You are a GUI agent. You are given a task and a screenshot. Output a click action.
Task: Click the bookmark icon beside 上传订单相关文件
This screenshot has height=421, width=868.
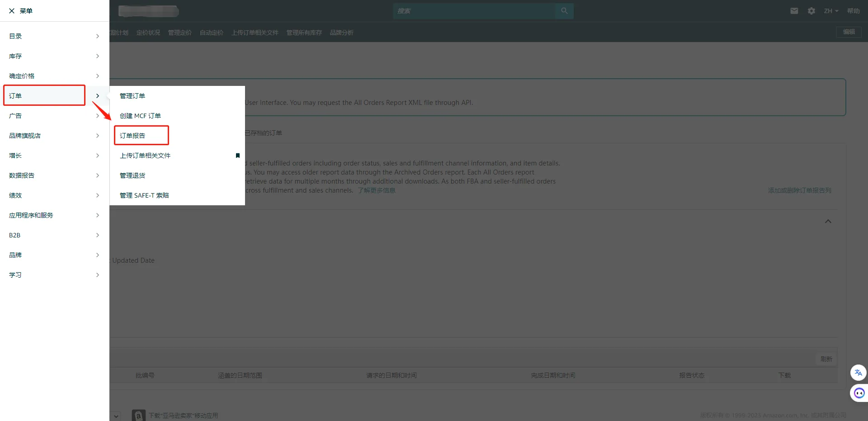click(x=238, y=156)
